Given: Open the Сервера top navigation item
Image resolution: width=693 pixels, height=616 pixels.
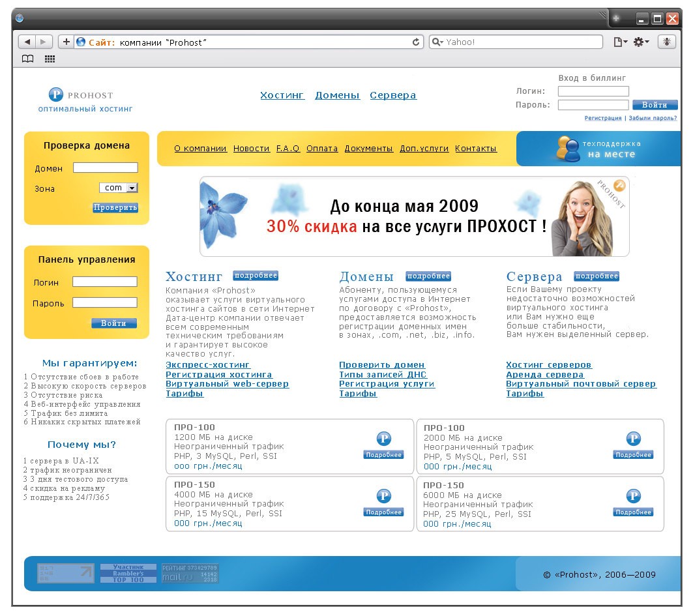Looking at the screenshot, I should pos(393,95).
